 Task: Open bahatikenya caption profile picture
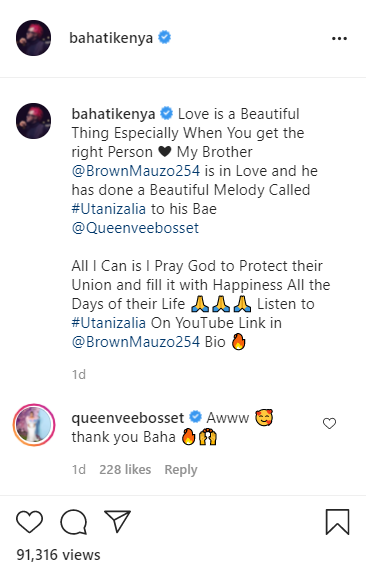[x=34, y=121]
